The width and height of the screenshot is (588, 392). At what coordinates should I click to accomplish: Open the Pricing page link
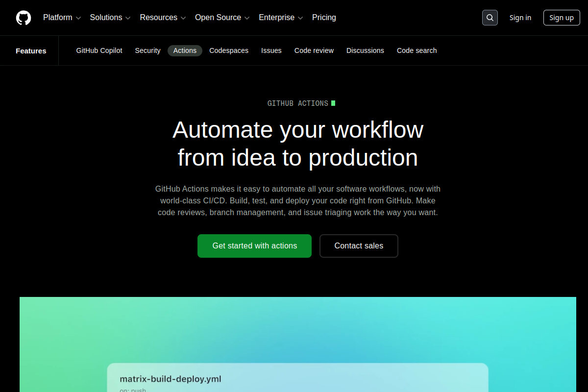[x=324, y=18]
